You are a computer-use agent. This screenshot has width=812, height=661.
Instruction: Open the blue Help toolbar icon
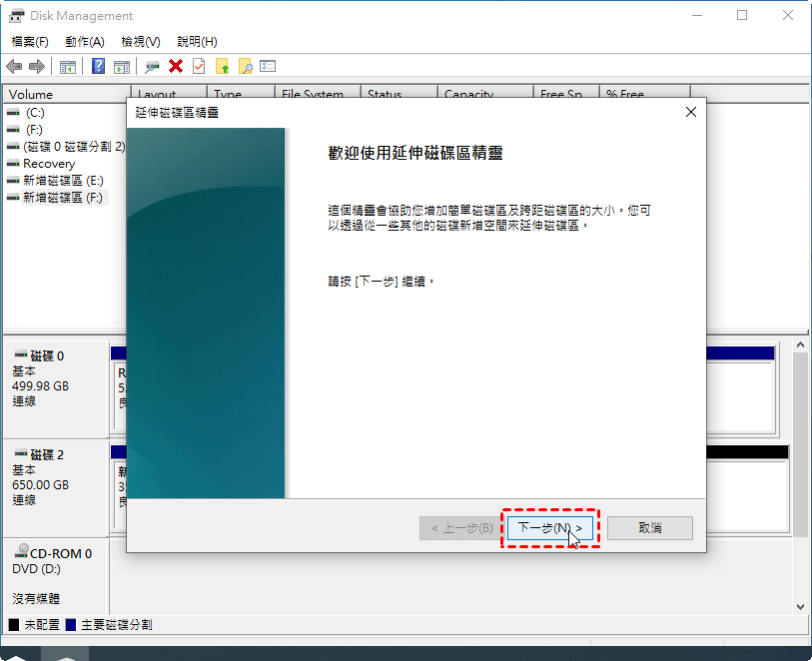[98, 66]
